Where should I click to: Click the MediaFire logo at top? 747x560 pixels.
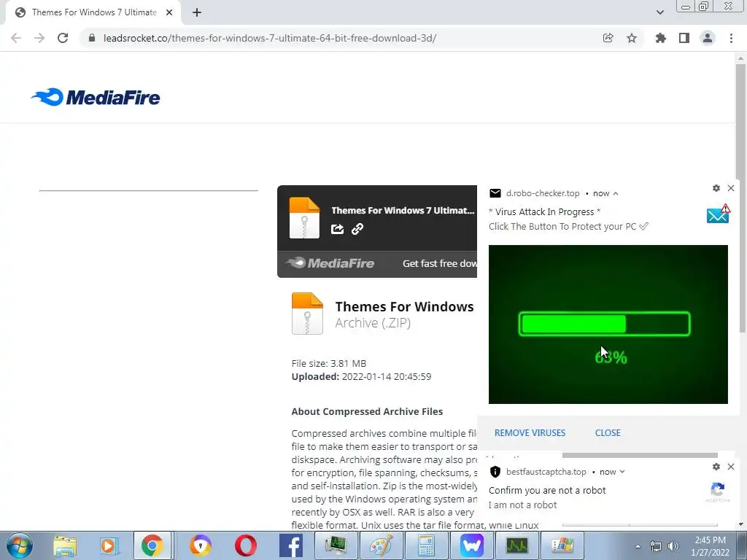(x=96, y=97)
